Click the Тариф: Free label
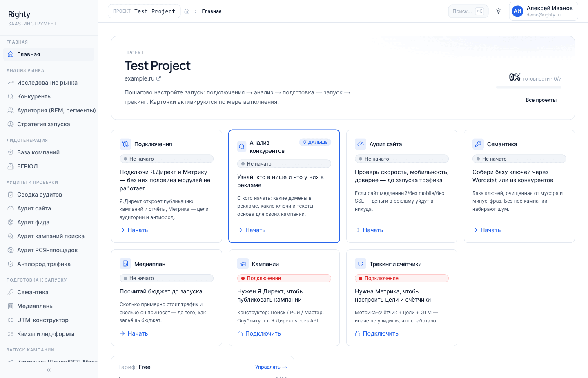The image size is (588, 378). pos(134,367)
